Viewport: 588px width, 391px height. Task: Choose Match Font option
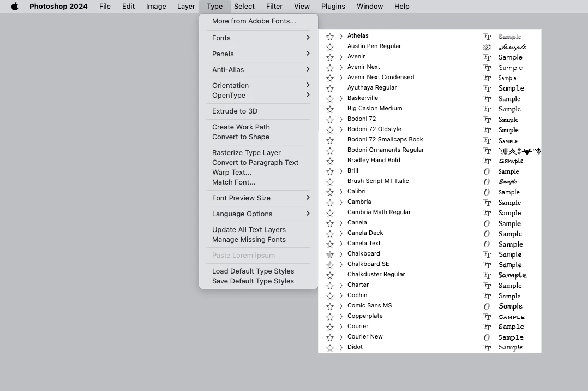click(x=259, y=182)
